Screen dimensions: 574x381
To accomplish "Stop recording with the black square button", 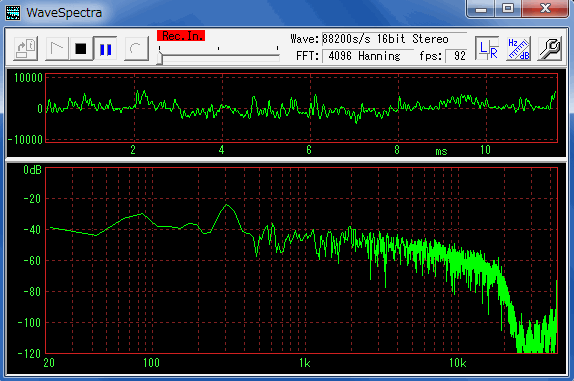I will 81,49.
